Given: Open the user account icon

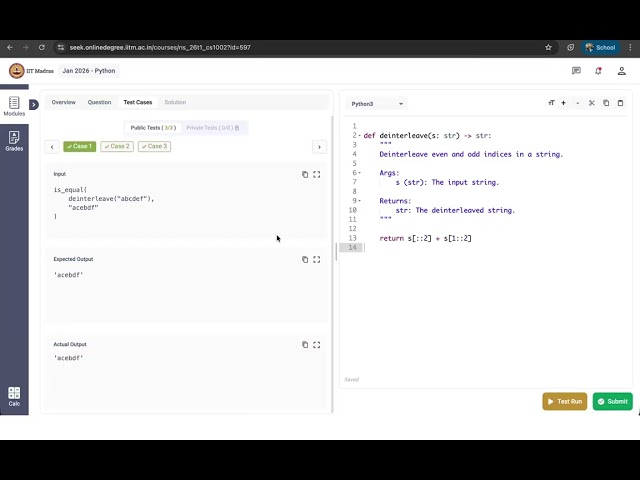Looking at the screenshot, I should 621,71.
